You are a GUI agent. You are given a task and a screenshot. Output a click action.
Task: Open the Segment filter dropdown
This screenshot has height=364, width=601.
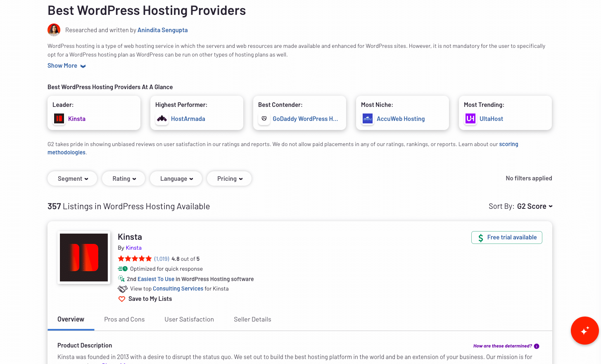pyautogui.click(x=72, y=178)
